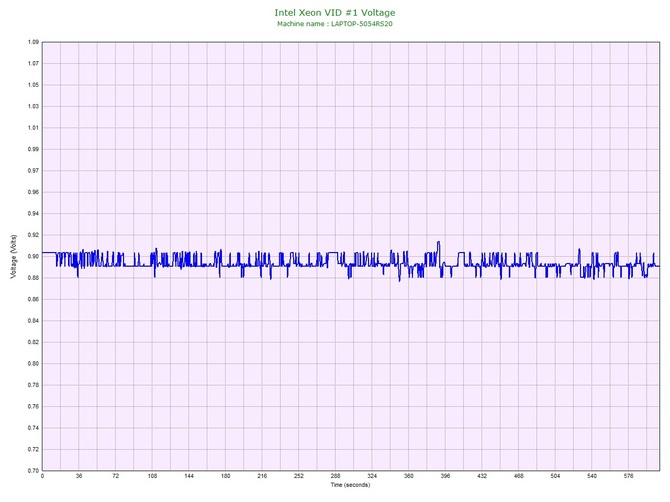Image resolution: width=670 pixels, height=502 pixels.
Task: Click the 0.82 voltage axis value
Action: click(x=33, y=342)
